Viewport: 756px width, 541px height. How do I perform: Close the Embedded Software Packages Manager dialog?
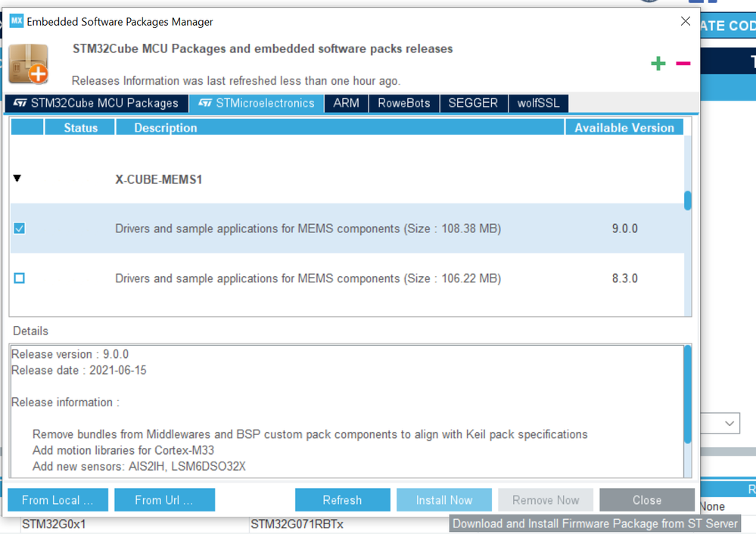coord(685,21)
